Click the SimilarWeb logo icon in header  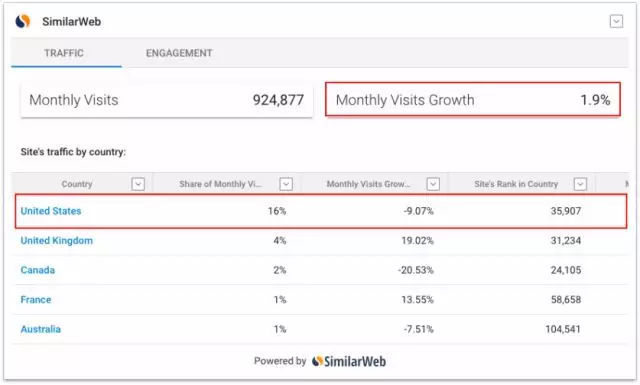tap(23, 21)
